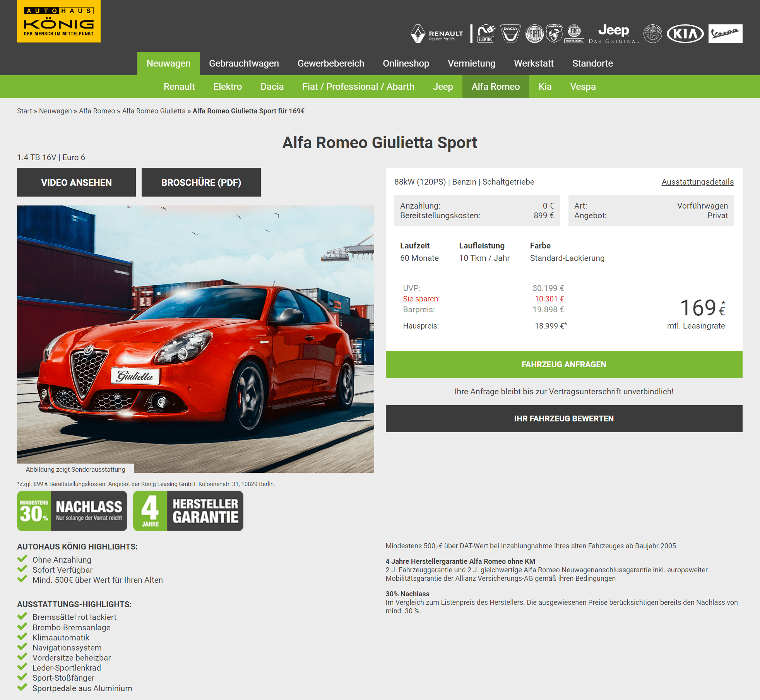Click the first round Fiat logo

click(x=534, y=34)
